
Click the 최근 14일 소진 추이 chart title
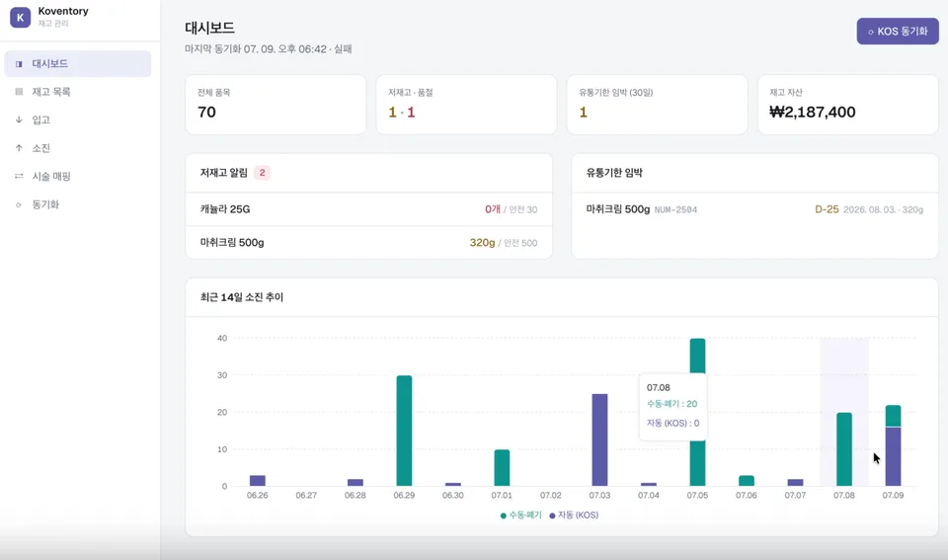coord(242,297)
